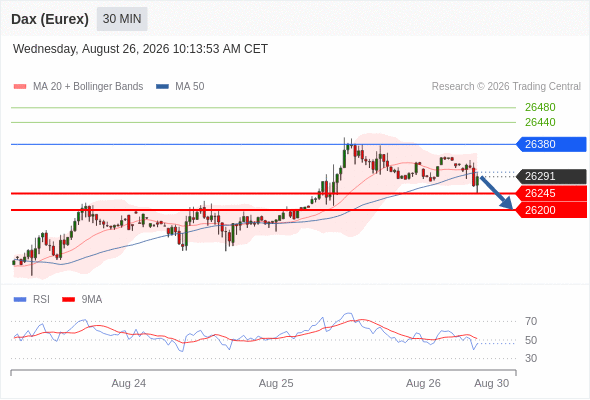Image resolution: width=590 pixels, height=400 pixels.
Task: Click the Dax (Eurex) title
Action: tap(50, 19)
